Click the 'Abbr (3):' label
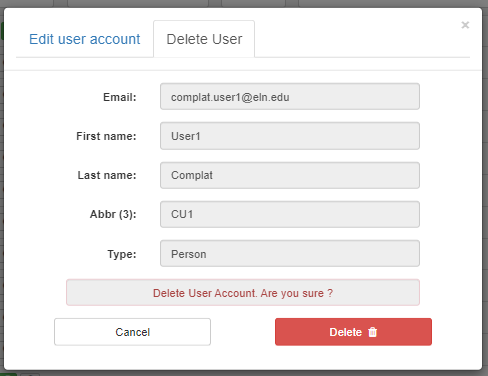 [x=113, y=214]
